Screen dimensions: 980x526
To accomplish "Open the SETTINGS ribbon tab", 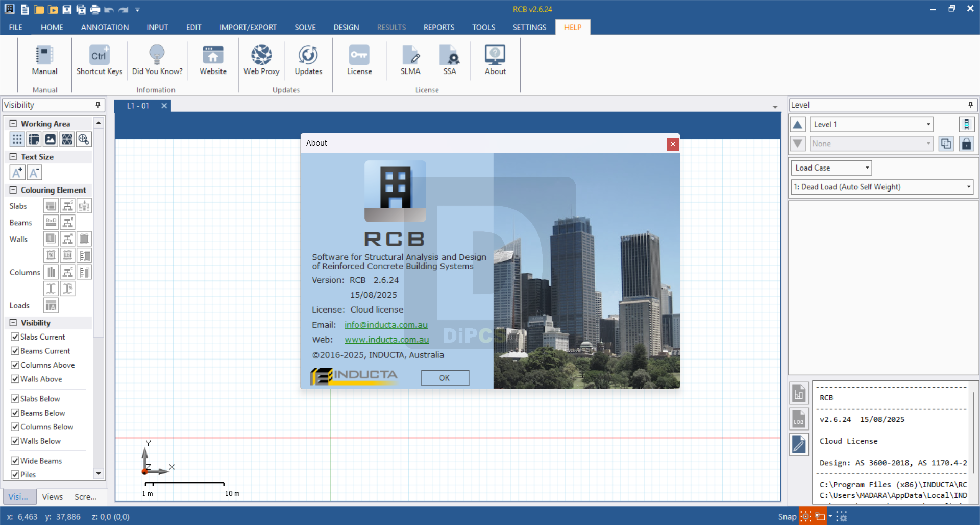I will pos(529,27).
